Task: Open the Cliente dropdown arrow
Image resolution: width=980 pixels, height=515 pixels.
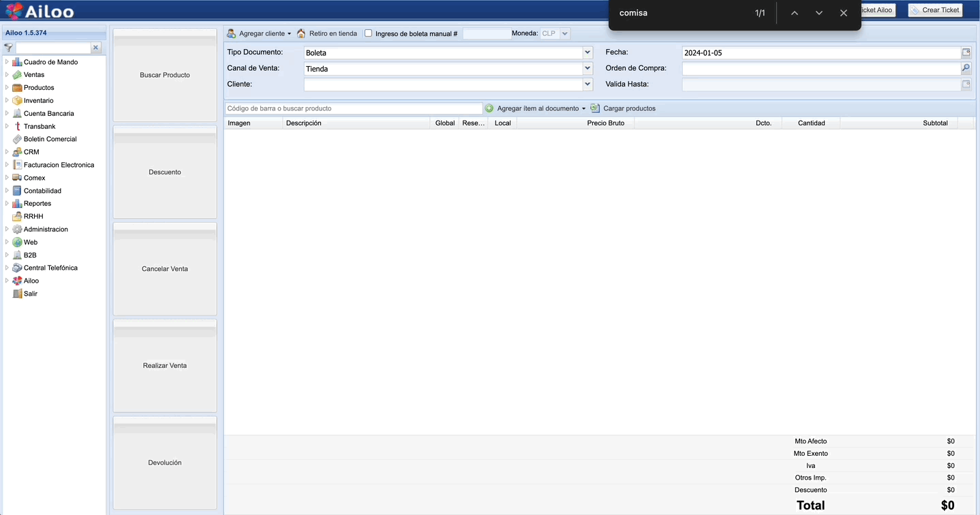Action: [587, 84]
